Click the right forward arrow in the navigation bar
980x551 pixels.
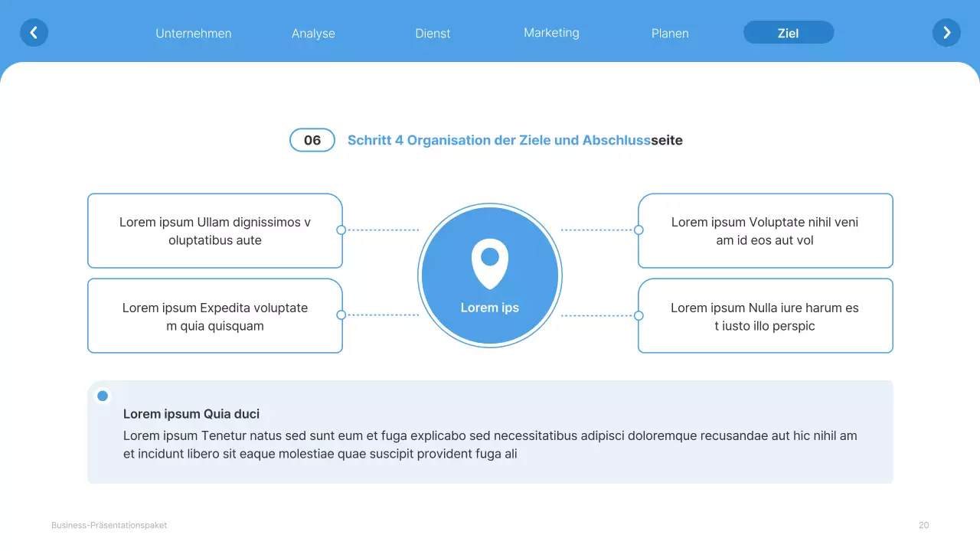[946, 32]
